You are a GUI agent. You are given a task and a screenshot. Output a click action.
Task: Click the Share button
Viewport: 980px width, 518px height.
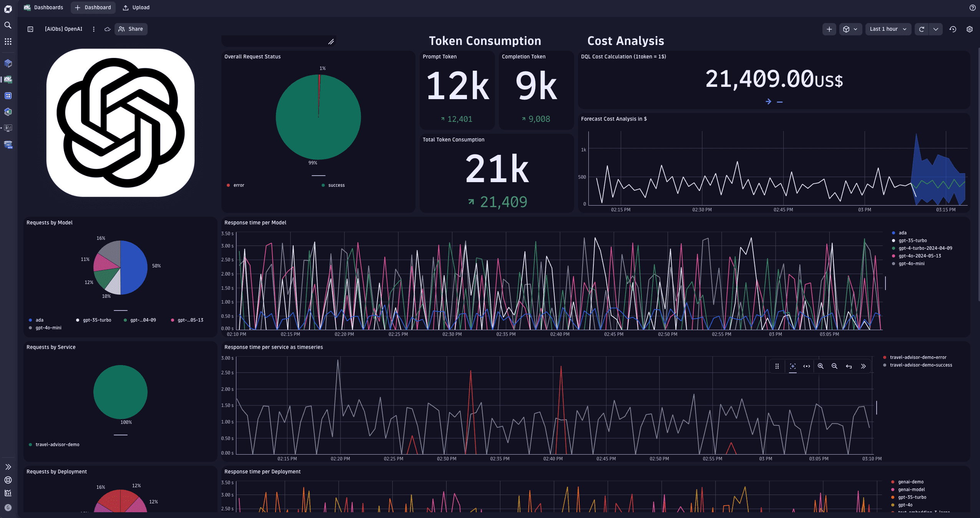131,29
